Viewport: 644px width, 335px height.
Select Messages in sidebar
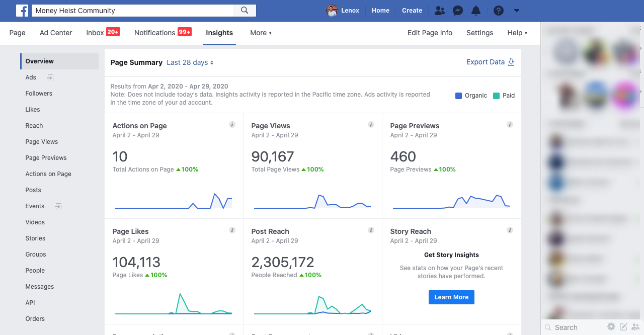pos(40,287)
